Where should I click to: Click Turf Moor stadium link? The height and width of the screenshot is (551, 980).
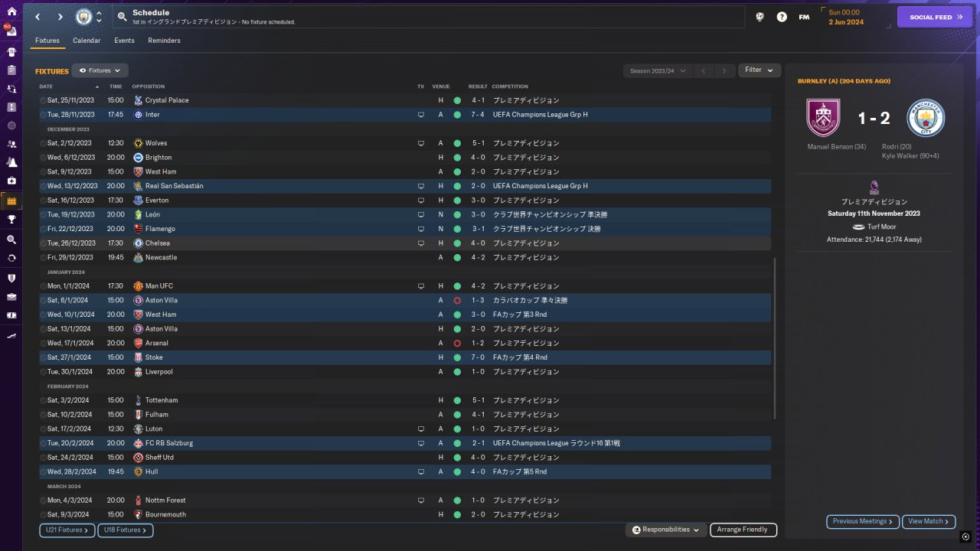pyautogui.click(x=882, y=227)
